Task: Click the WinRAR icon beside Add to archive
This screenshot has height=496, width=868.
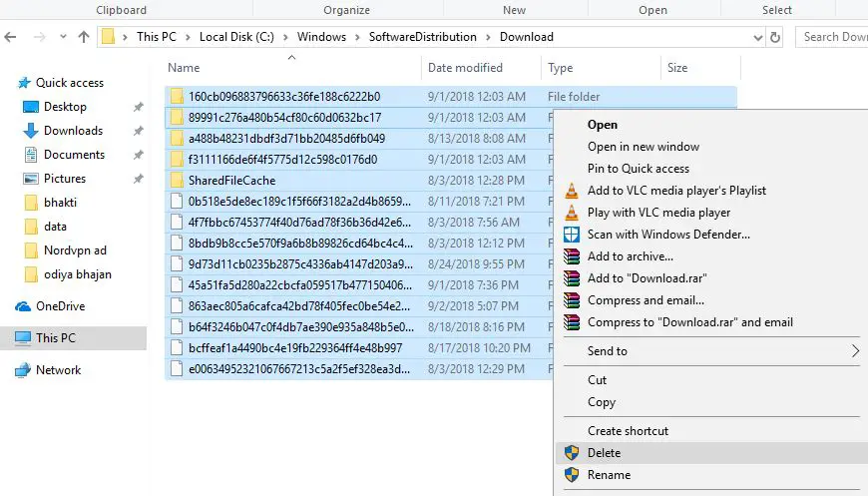Action: 572,256
